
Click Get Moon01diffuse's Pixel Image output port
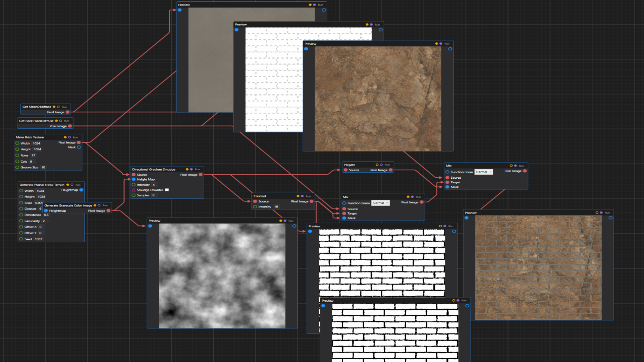pos(67,112)
